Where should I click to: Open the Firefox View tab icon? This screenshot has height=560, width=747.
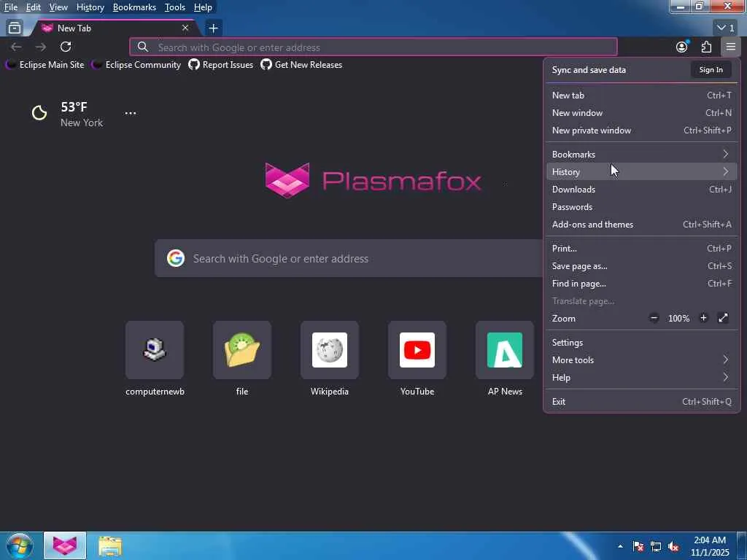[15, 28]
